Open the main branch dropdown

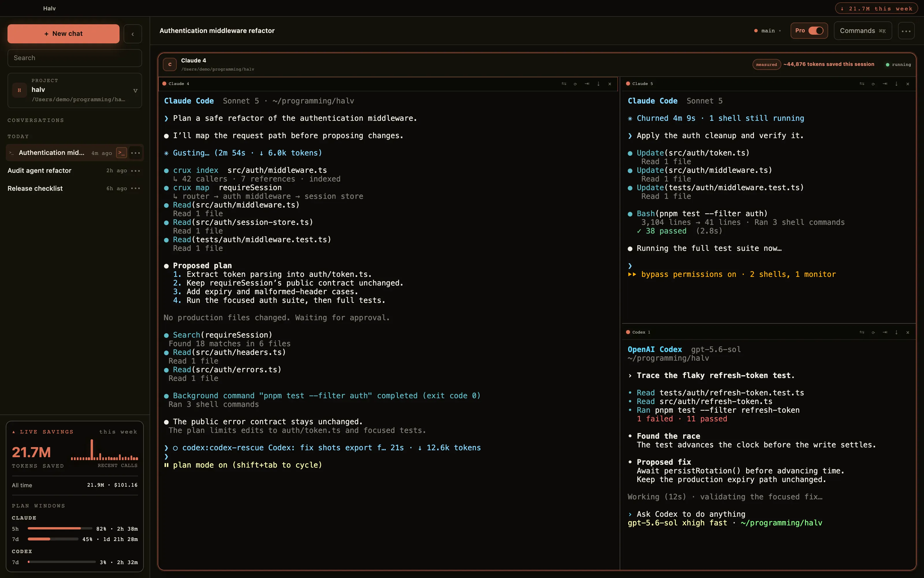[767, 31]
